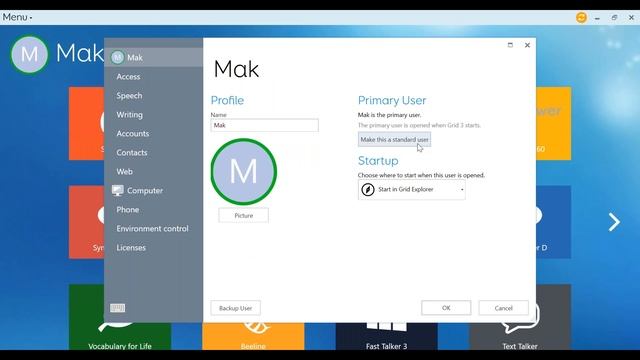Click the Backup User button
640x360 pixels.
click(x=236, y=308)
